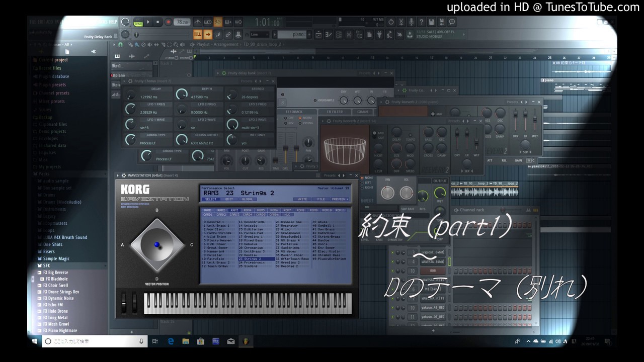Open the HELP menu

pos(113,22)
